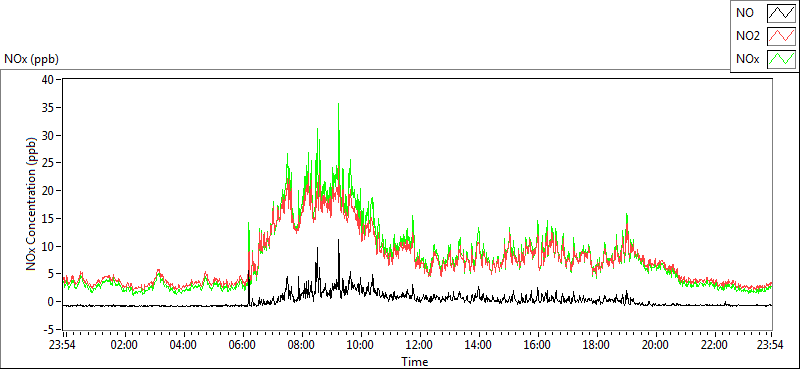Click the 20 y-axis scale value
This screenshot has width=800, height=369.
pos(49,191)
